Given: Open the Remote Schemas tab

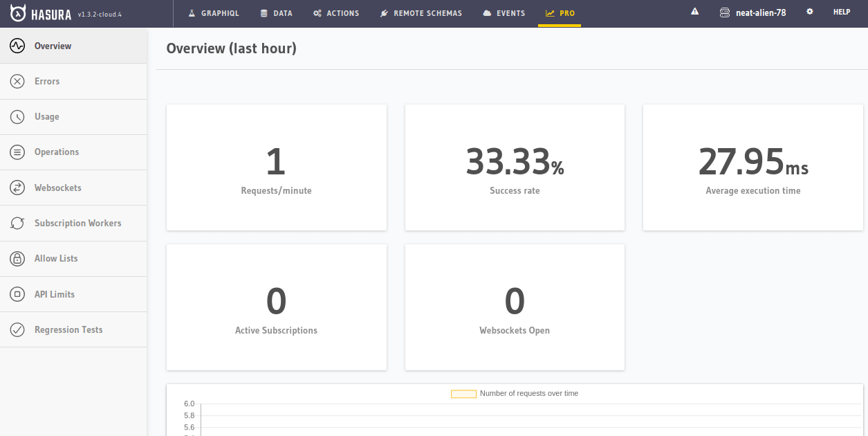Looking at the screenshot, I should (421, 13).
